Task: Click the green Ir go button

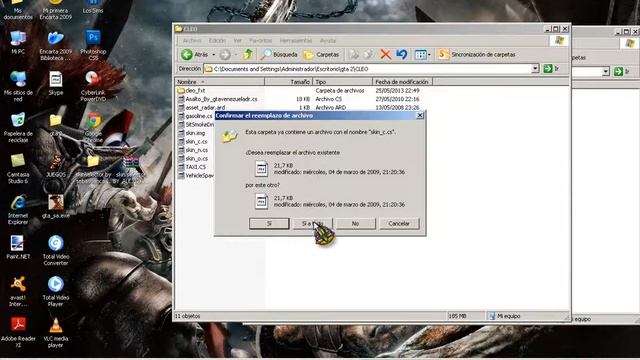Action: point(551,69)
